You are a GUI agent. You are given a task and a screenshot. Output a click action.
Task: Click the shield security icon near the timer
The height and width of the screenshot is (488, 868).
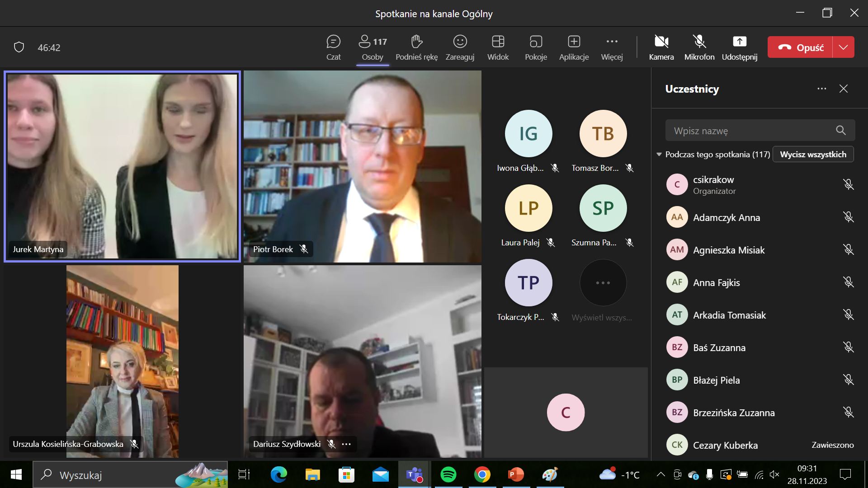tap(19, 47)
